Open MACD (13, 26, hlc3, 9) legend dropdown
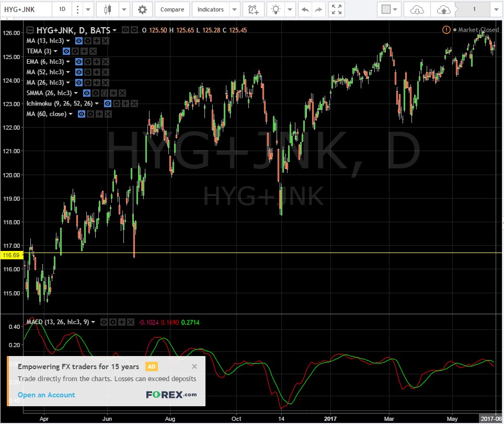The width and height of the screenshot is (504, 424). click(93, 322)
